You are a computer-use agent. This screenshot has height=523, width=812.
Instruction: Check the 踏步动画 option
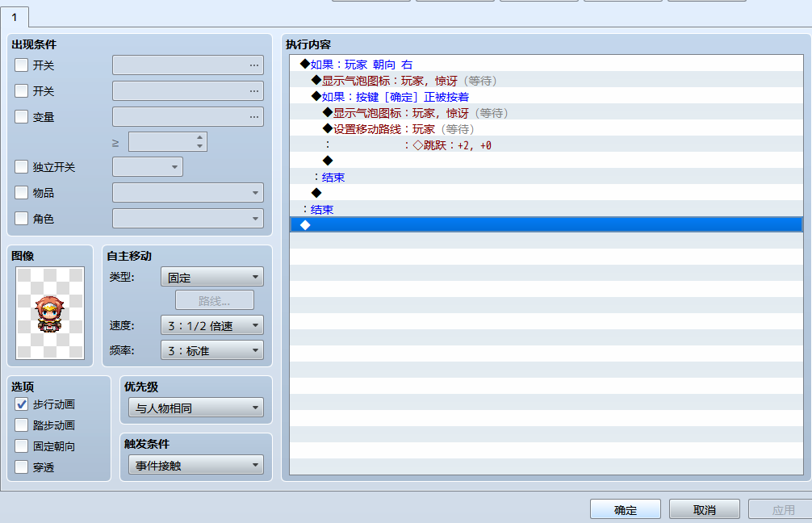coord(21,425)
